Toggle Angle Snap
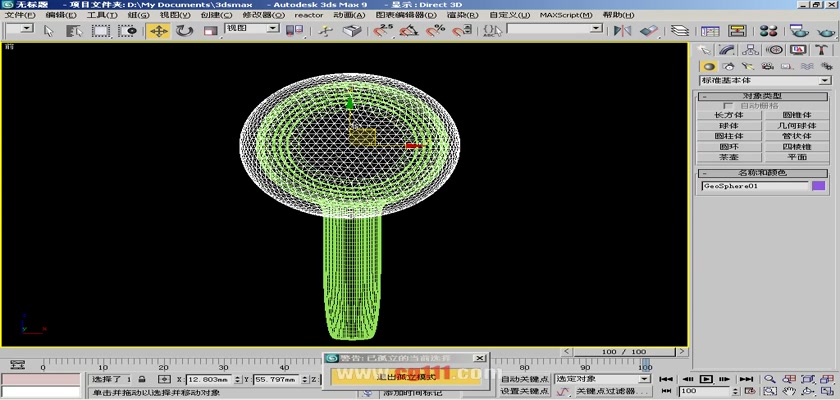Screen dimensions: 840x400 409,31
